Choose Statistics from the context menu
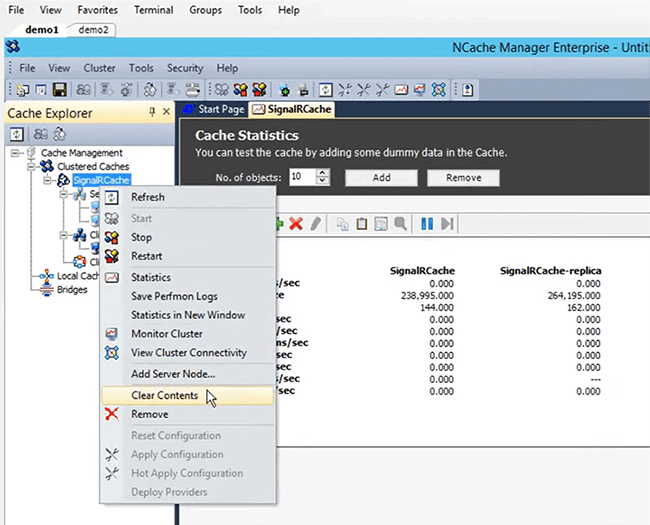 tap(188, 277)
